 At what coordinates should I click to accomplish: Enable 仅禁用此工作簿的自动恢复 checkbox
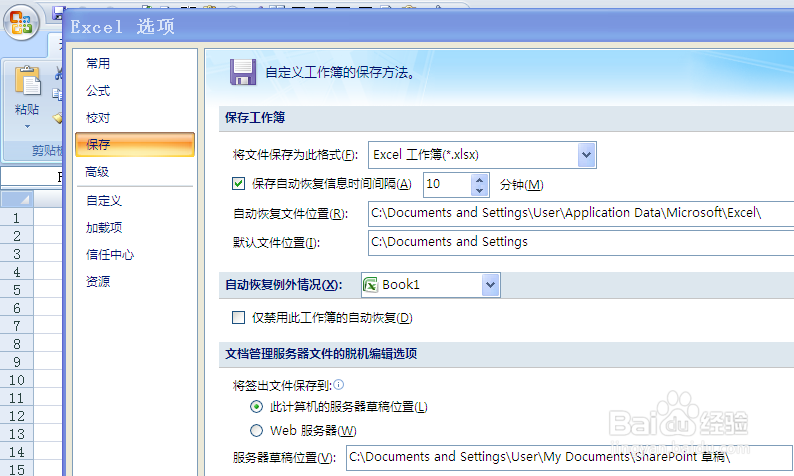(238, 318)
